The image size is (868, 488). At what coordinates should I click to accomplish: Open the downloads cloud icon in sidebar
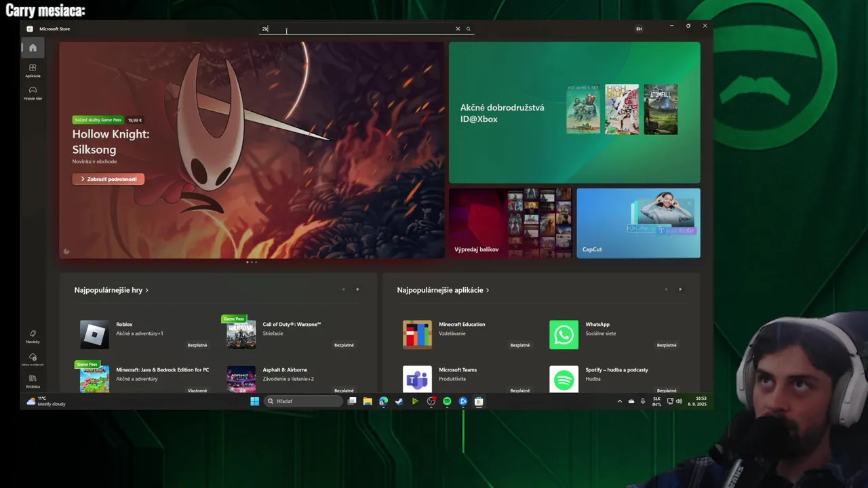pos(33,359)
